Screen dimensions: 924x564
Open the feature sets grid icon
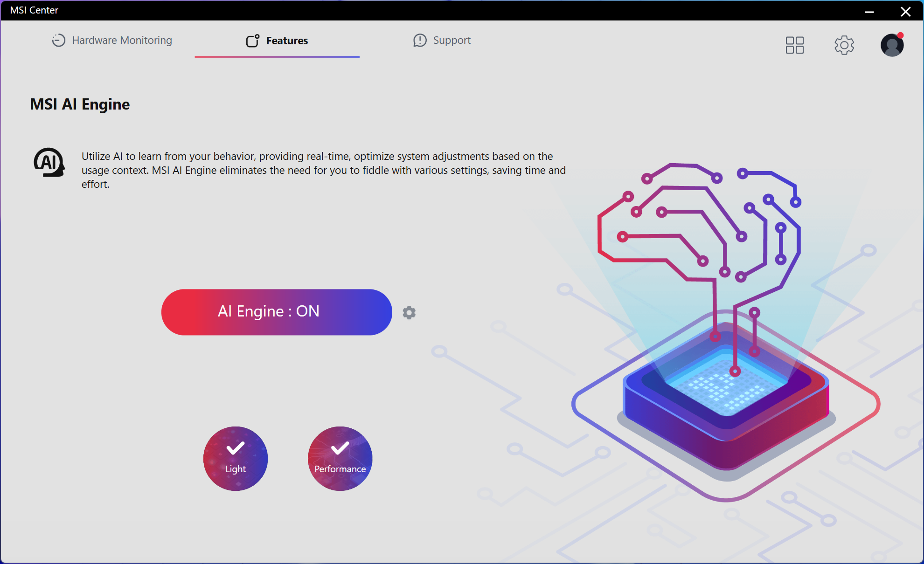click(795, 45)
